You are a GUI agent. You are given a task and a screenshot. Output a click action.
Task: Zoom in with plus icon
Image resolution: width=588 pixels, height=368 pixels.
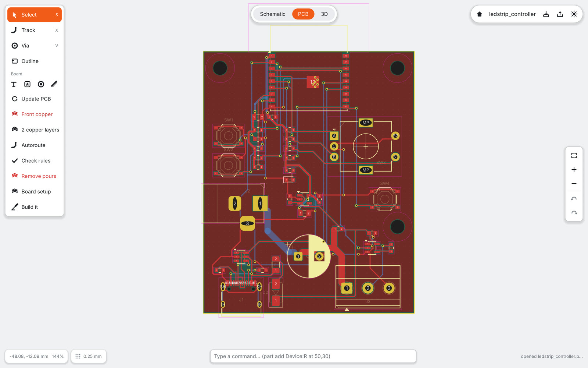click(x=574, y=169)
